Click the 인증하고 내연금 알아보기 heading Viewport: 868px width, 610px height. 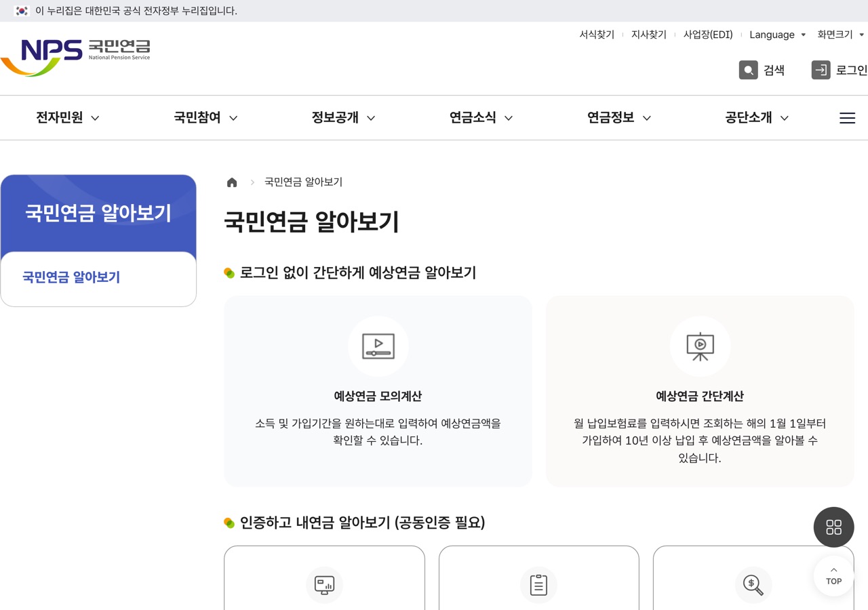click(362, 523)
